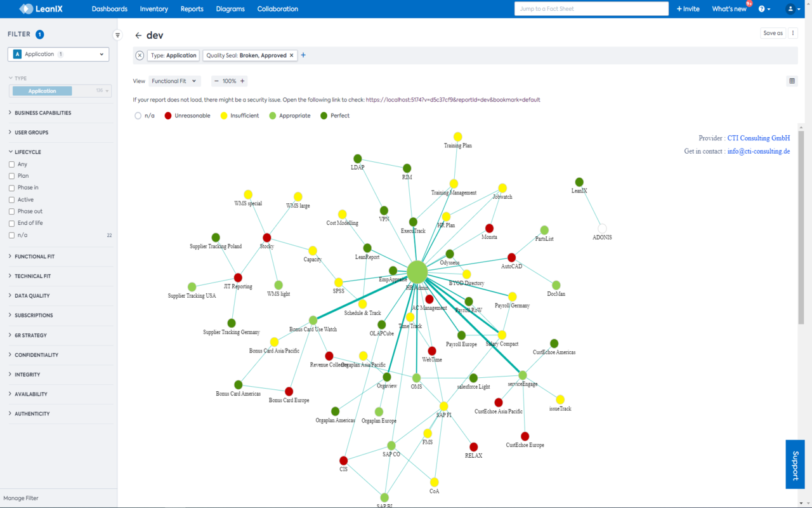Screen dimensions: 812x508
Task: Check the Phase out lifecycle checkbox
Action: 11,211
